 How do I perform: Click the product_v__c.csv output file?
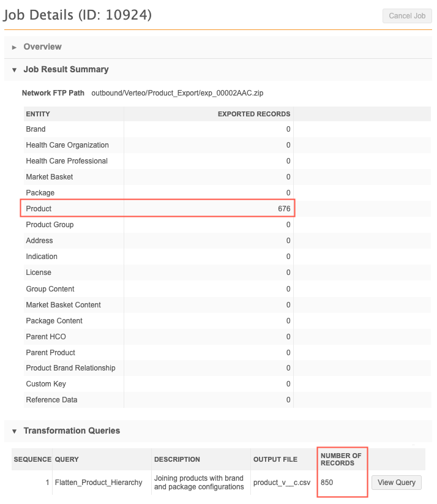point(282,483)
